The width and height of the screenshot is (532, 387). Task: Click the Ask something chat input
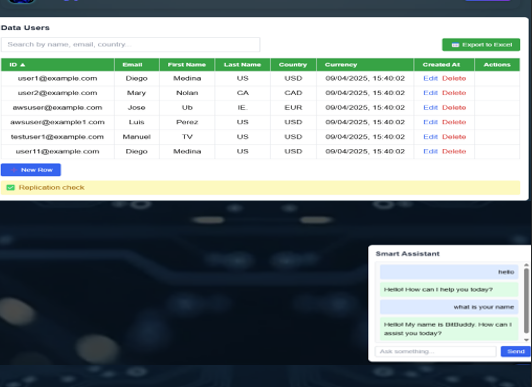(436, 351)
